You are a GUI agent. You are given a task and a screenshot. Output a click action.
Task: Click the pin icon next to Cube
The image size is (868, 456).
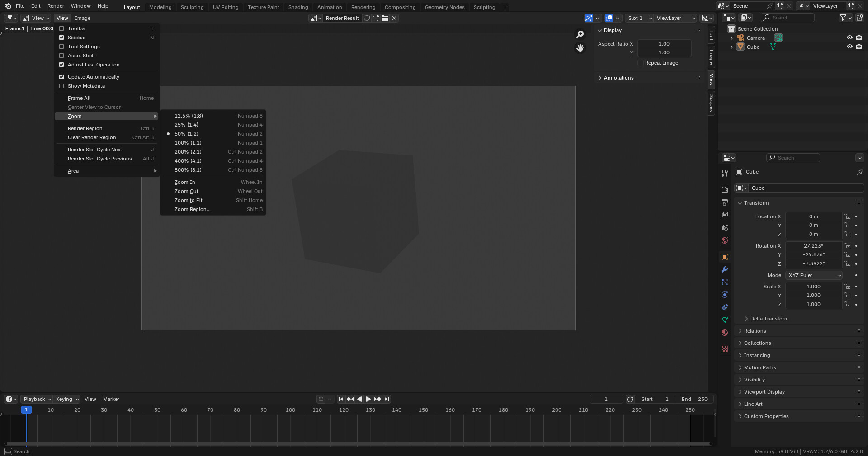point(860,172)
